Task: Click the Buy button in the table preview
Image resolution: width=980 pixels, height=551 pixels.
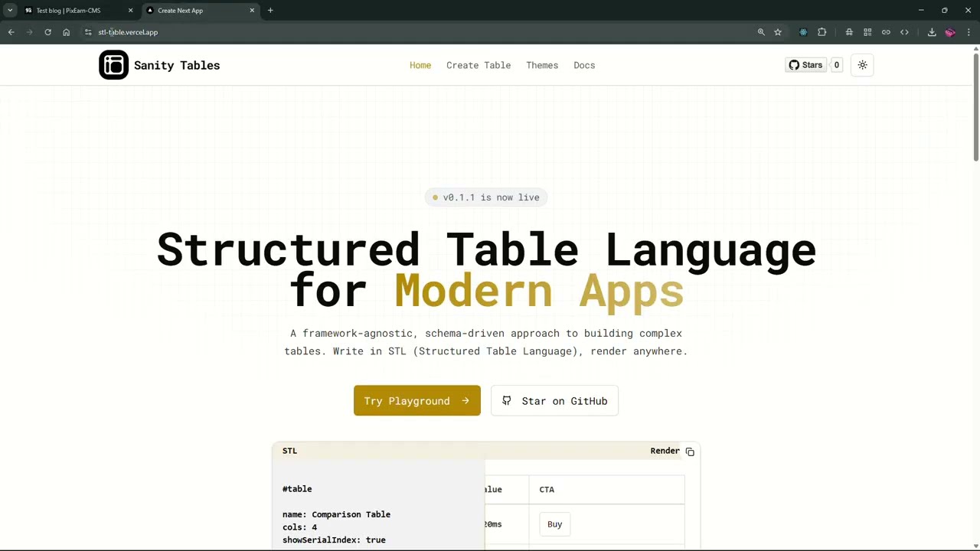Action: click(554, 524)
